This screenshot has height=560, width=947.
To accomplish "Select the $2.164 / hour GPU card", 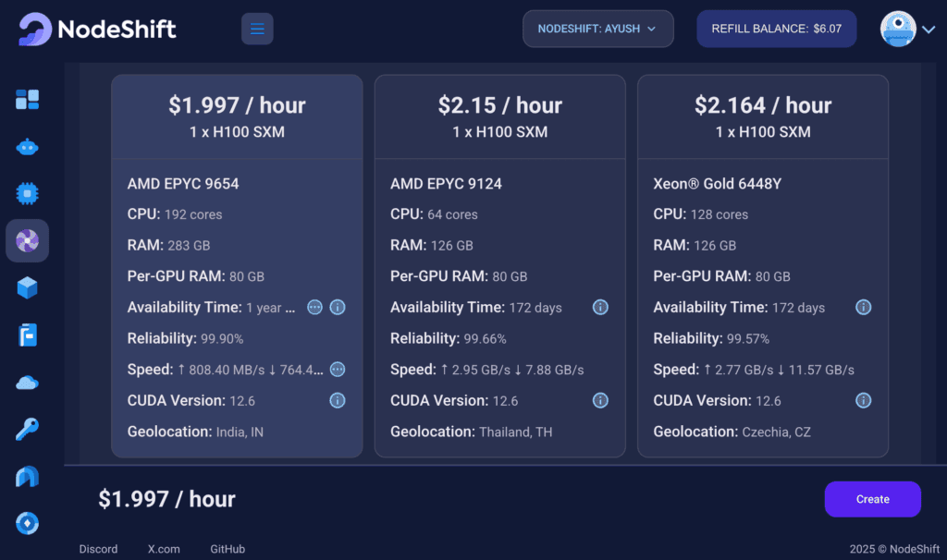I will pyautogui.click(x=763, y=265).
